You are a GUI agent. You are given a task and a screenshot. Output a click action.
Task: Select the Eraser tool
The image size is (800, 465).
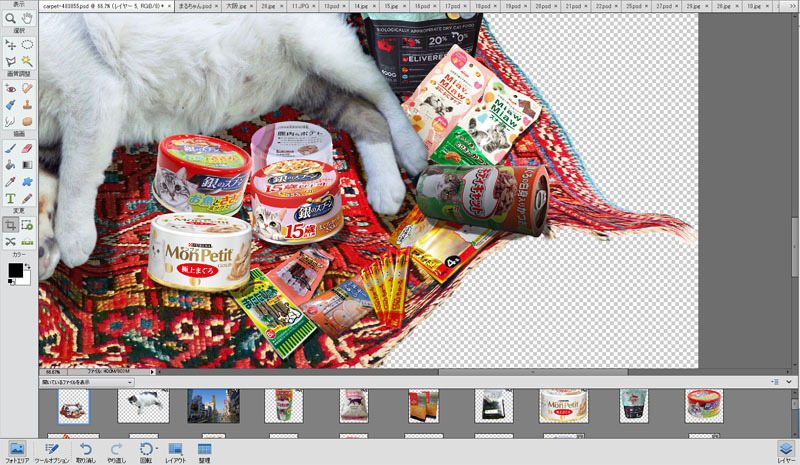tap(27, 149)
